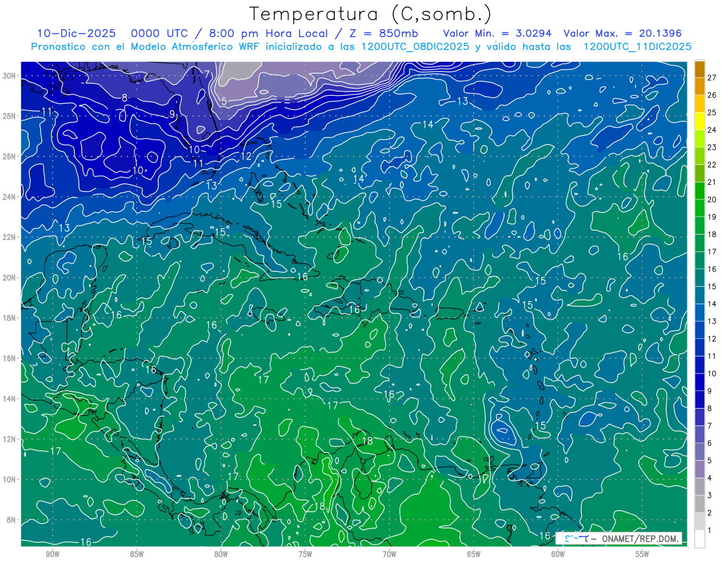This screenshot has height=562, width=728.
Task: Click the brown top segment of the colorbar
Action: pos(700,69)
